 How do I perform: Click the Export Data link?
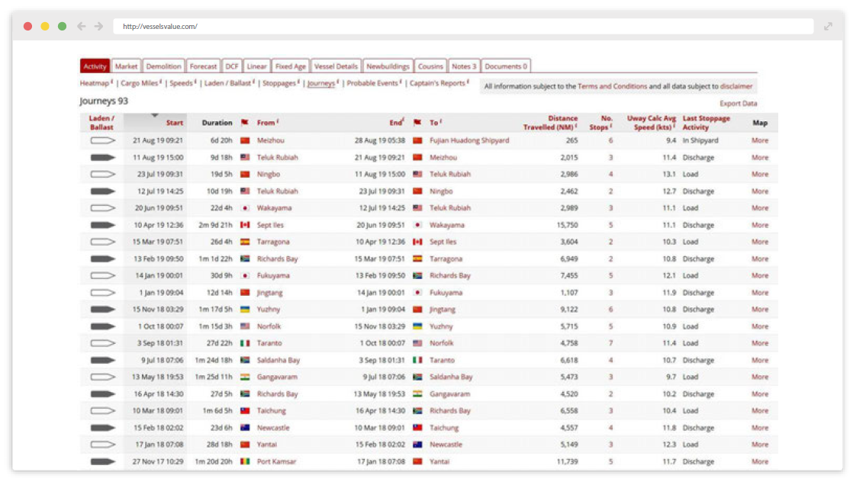click(x=738, y=104)
